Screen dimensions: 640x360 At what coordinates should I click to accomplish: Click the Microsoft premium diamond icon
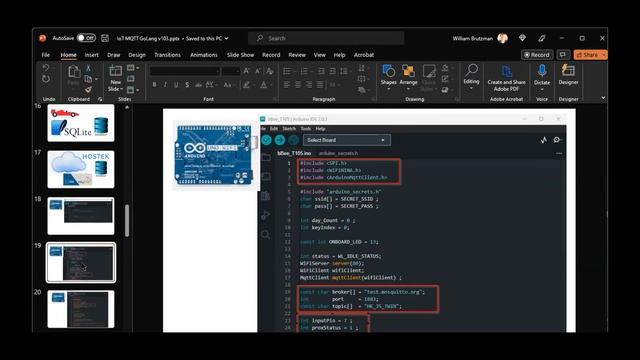coord(522,38)
